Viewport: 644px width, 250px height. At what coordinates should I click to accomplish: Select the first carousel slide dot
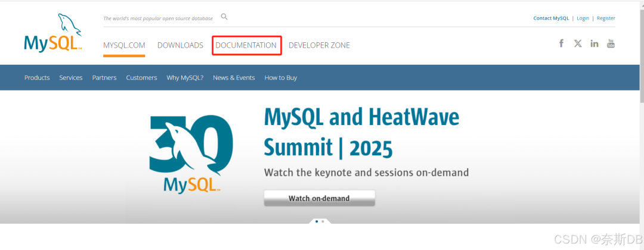pyautogui.click(x=317, y=221)
